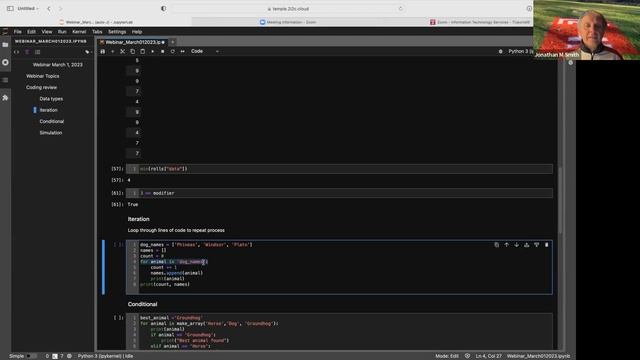640x360 pixels.
Task: Click the Safari address bar
Action: (288, 9)
